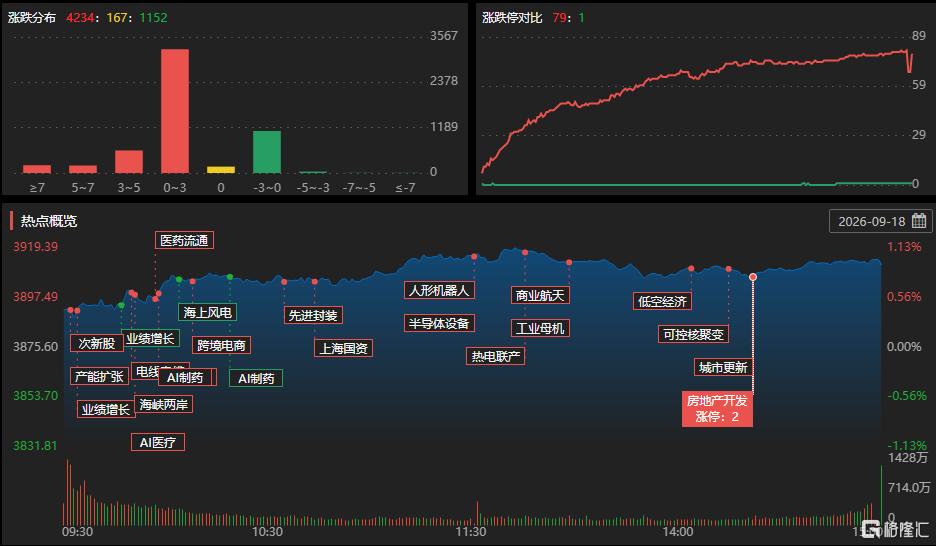
Task: Open the calendar icon beside the date
Action: (x=919, y=221)
